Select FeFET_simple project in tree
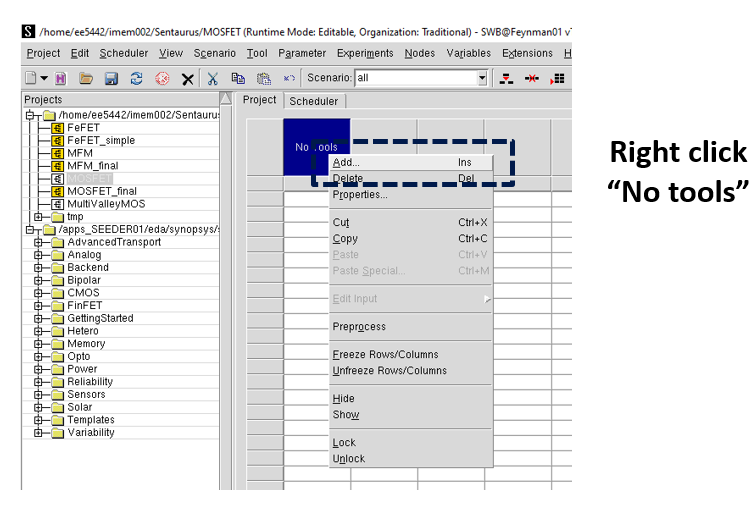 (100, 141)
